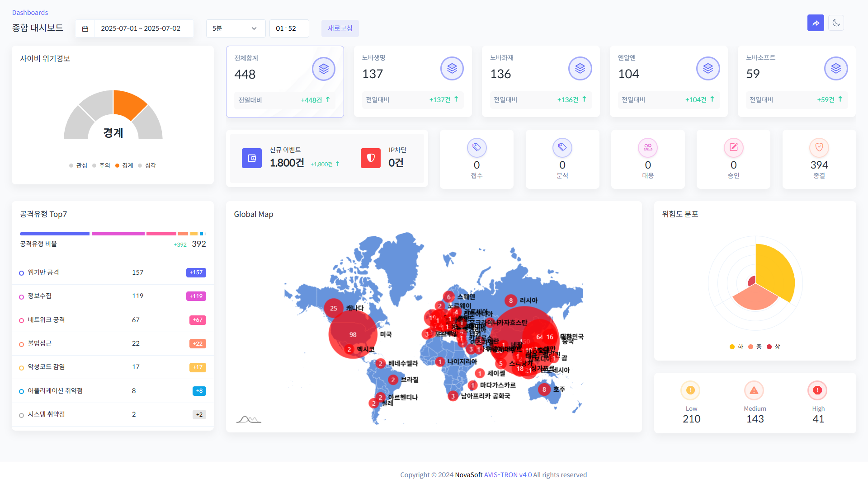The image size is (868, 488).
Task: Click the blue segment of attack ratio bar
Action: point(54,234)
